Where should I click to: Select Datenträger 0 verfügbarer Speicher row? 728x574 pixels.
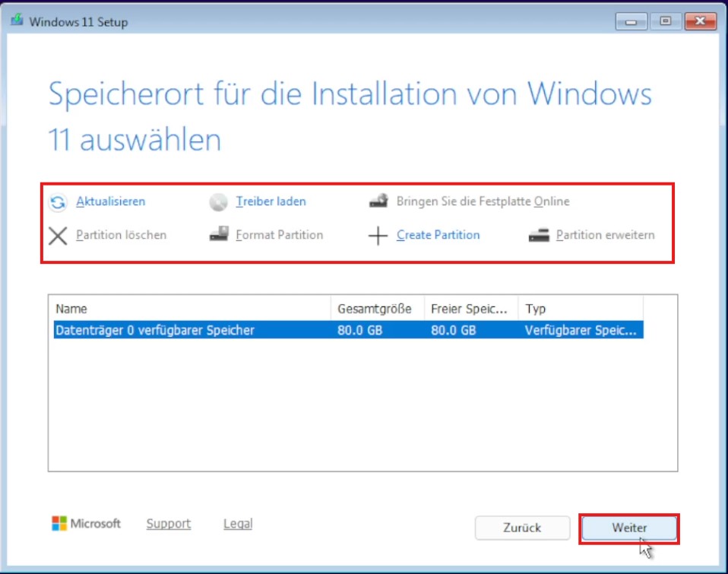click(348, 330)
